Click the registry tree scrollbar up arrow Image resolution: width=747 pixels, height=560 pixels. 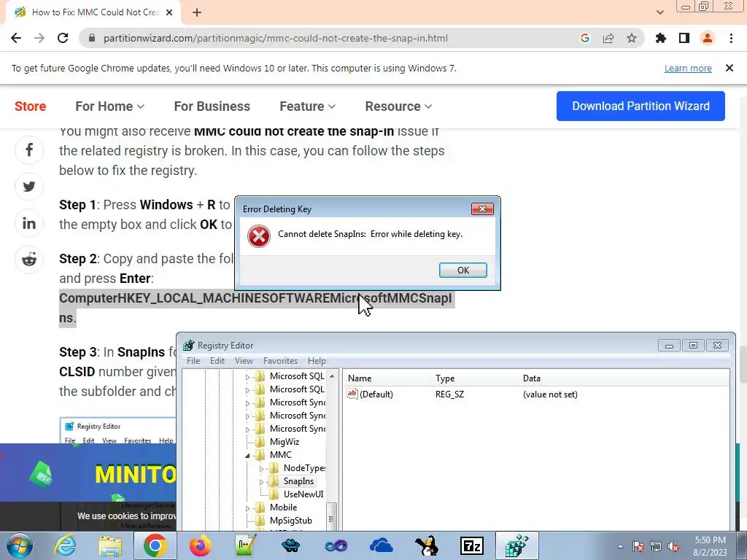[332, 376]
